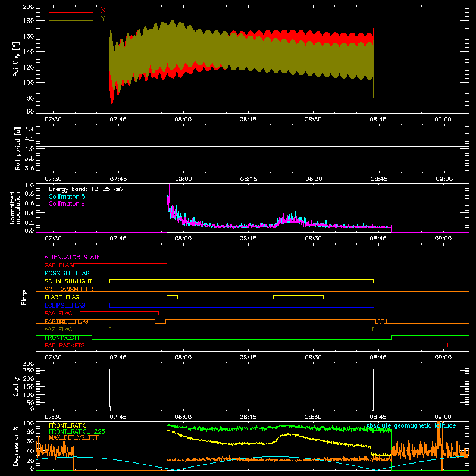The width and height of the screenshot is (476, 476).
Task: Click 08:00 tick under Pointing plot
Action: point(183,120)
